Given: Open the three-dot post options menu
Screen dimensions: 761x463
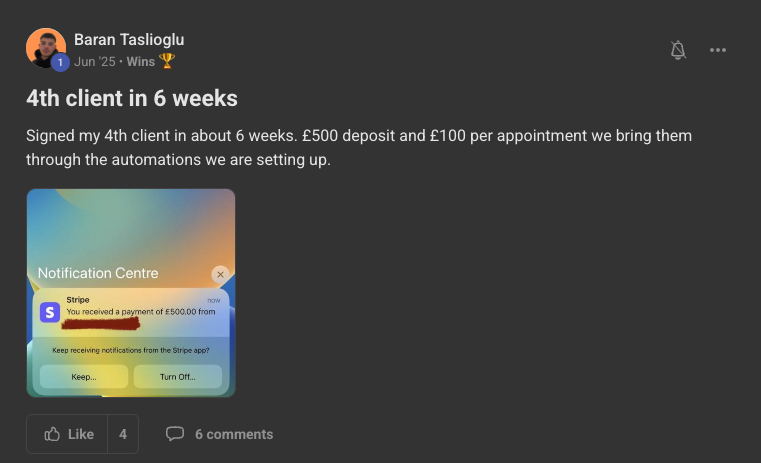Looking at the screenshot, I should point(718,50).
